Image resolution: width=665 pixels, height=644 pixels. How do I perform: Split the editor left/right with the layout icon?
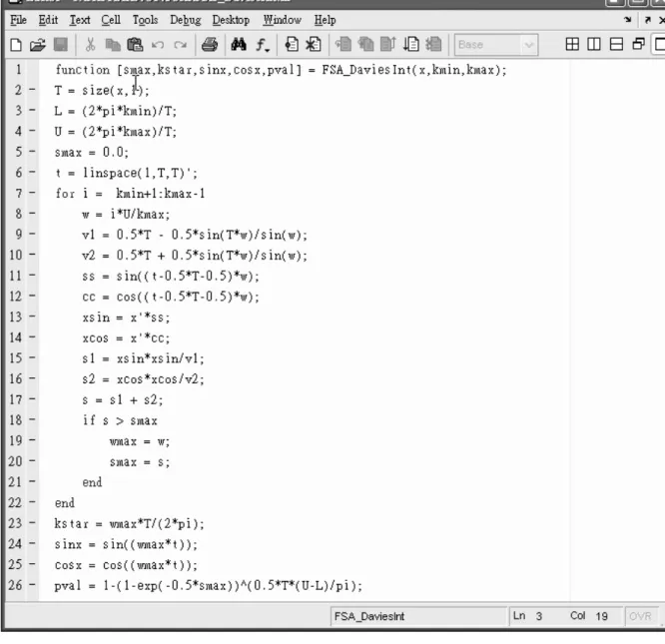594,44
